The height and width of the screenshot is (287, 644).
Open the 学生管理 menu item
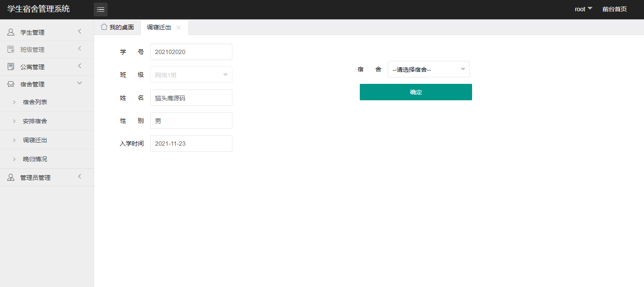pyautogui.click(x=47, y=32)
